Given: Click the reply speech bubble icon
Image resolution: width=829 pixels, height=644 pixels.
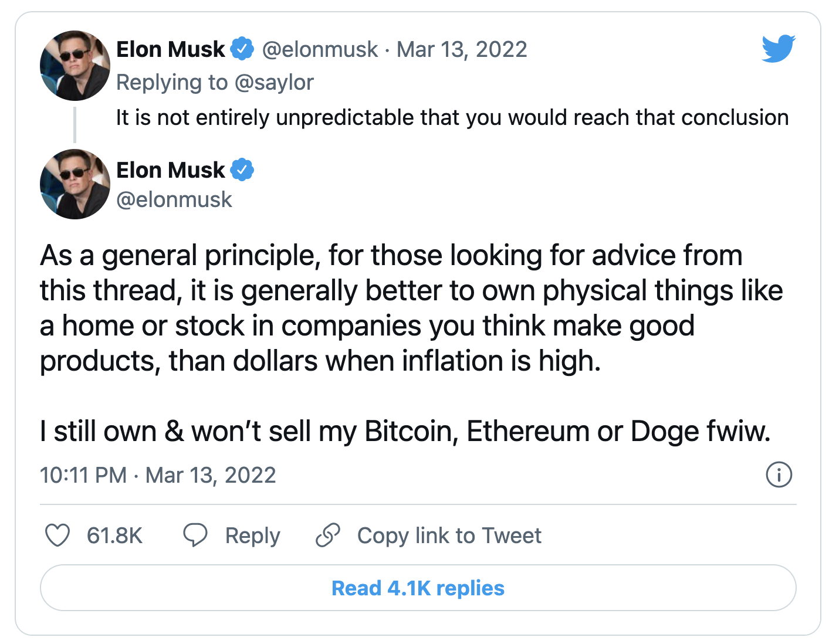Looking at the screenshot, I should tap(195, 535).
